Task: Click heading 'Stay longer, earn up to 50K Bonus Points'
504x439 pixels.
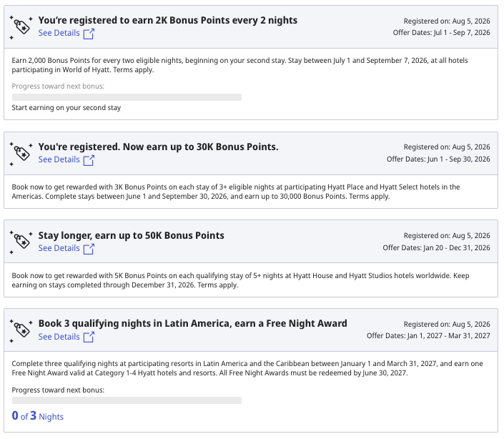Action: (131, 235)
